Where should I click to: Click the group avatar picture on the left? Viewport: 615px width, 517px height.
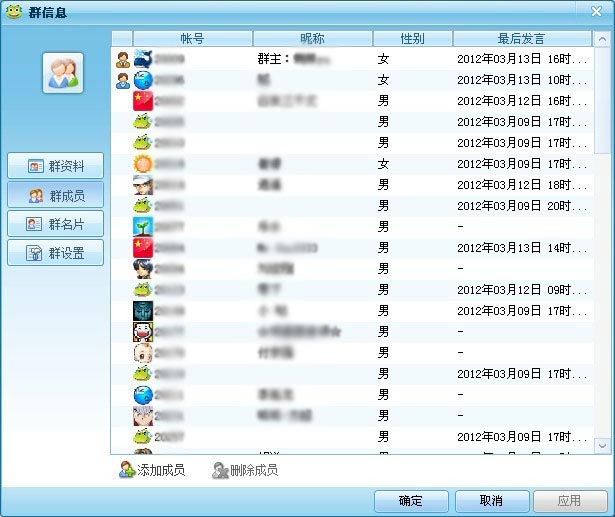63,73
